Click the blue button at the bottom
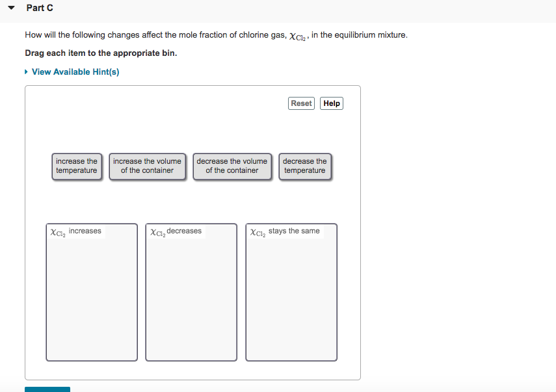Viewport: 556px width, 392px height. (47, 389)
